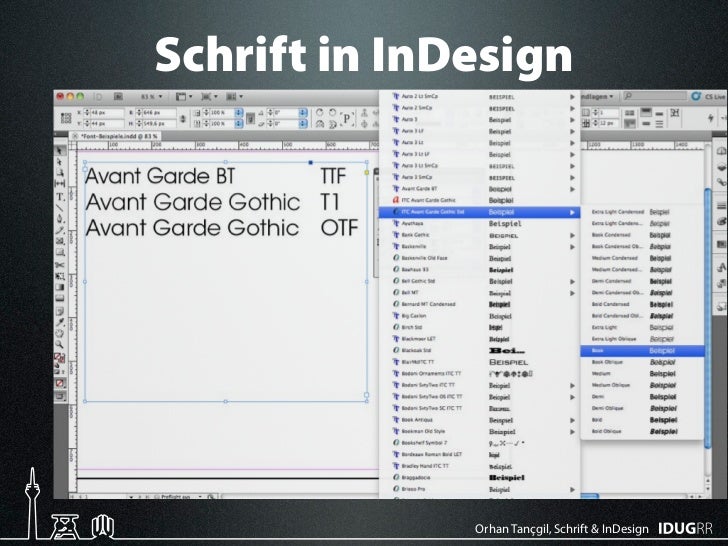Click the search field in application bar

tap(654, 96)
